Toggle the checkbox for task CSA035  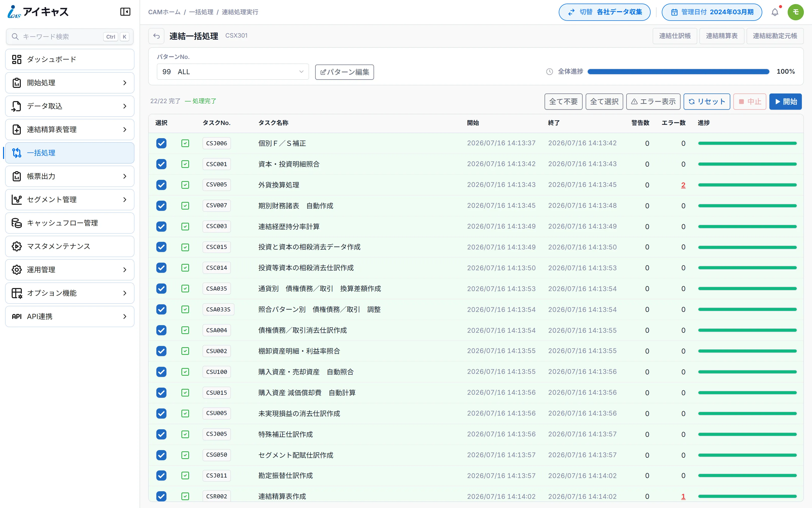pyautogui.click(x=161, y=289)
